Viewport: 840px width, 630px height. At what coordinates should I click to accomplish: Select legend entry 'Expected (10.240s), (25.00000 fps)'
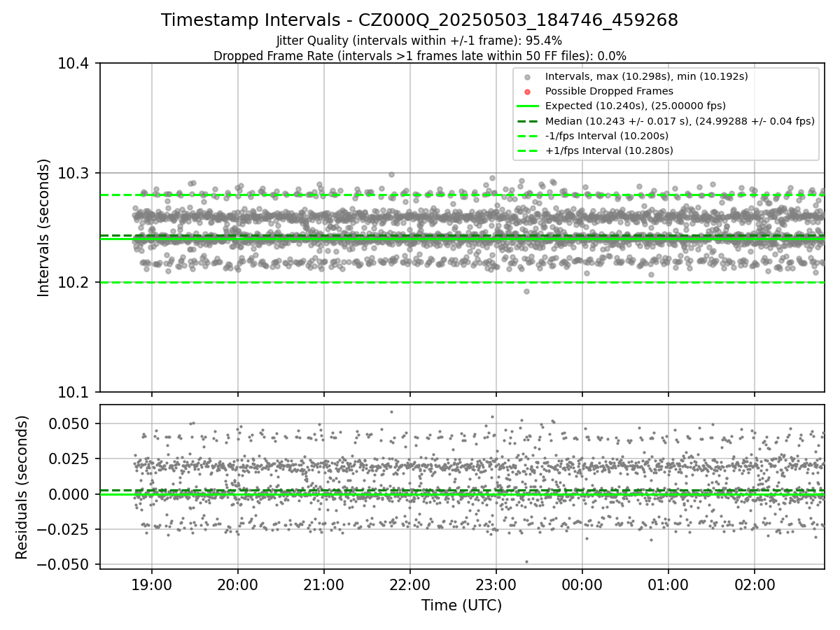coord(636,106)
